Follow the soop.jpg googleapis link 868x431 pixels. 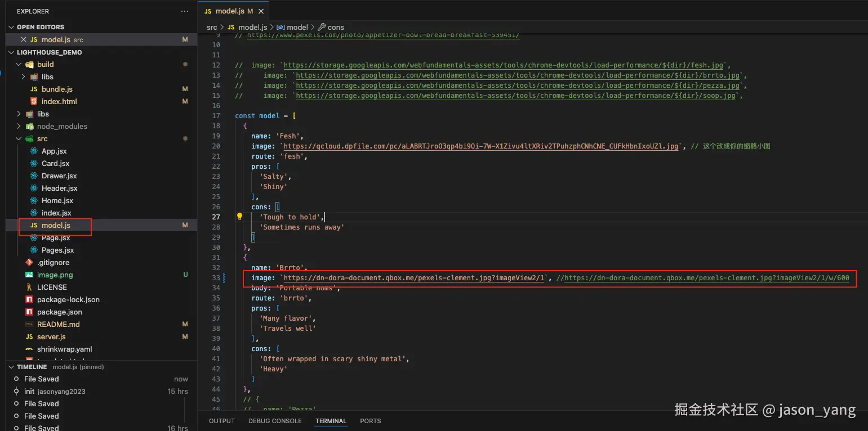pos(515,96)
